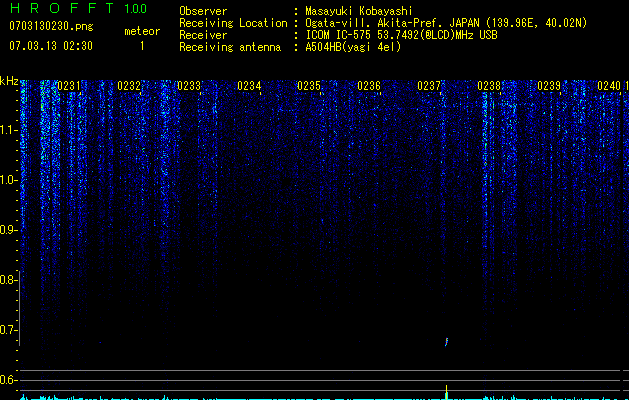Viewport: 629px width, 400px height.
Task: Click time marker 0236
Action: coord(369,86)
